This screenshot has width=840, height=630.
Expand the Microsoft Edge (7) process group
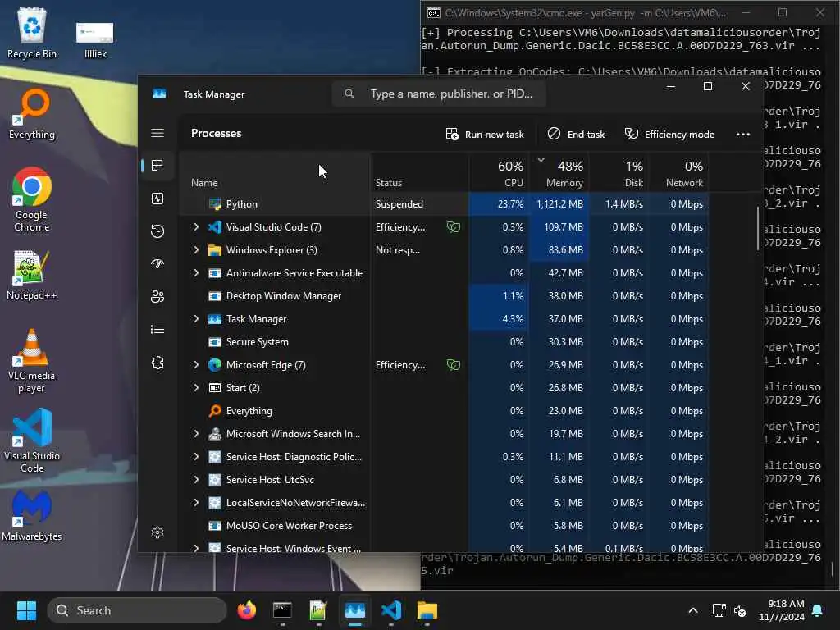click(196, 365)
